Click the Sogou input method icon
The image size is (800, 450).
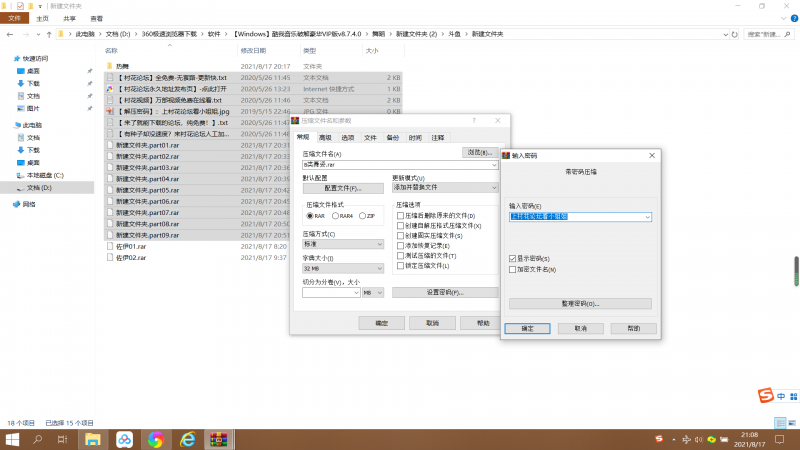764,395
